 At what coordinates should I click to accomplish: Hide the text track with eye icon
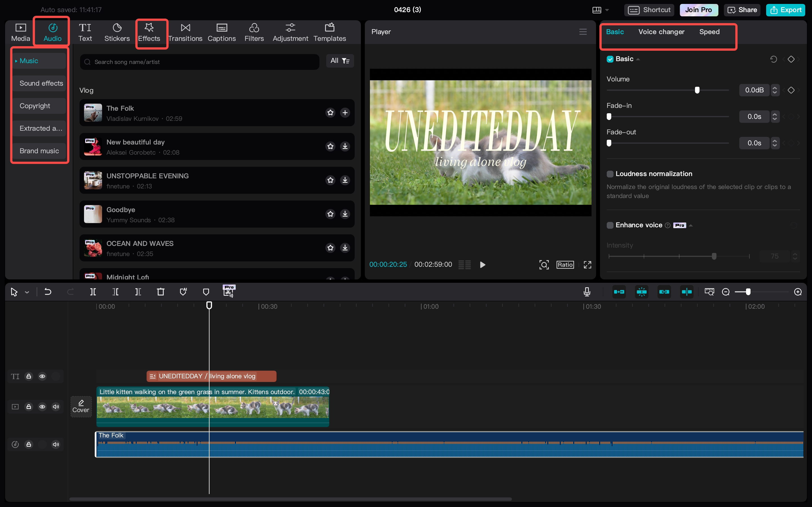(x=42, y=376)
